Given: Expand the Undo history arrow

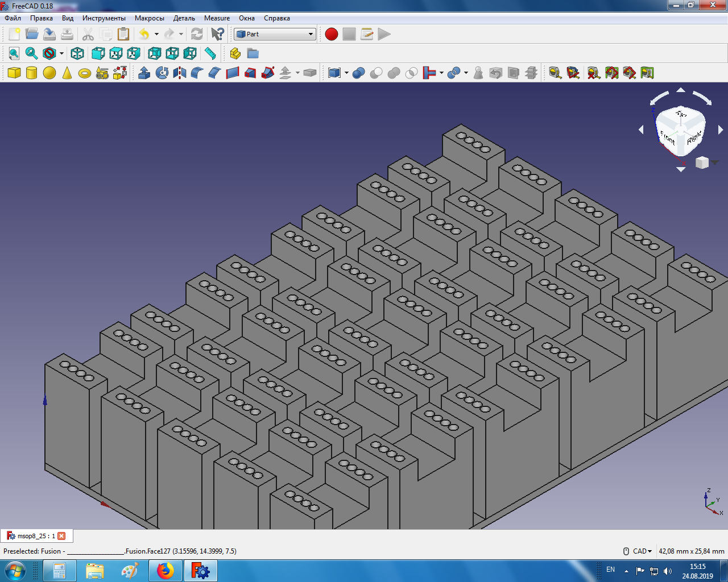Looking at the screenshot, I should click(x=156, y=34).
